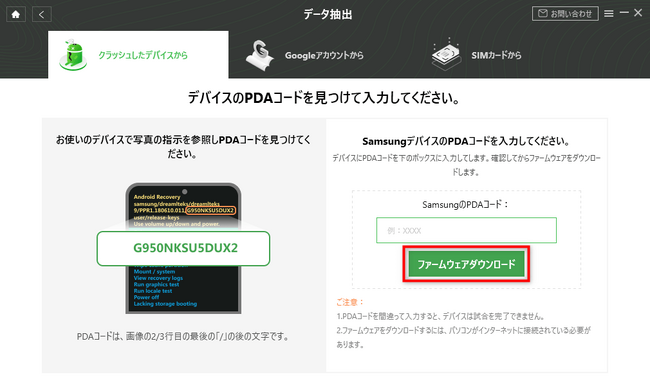Open the hamburger menu icon
This screenshot has height=387, width=650.
[609, 14]
